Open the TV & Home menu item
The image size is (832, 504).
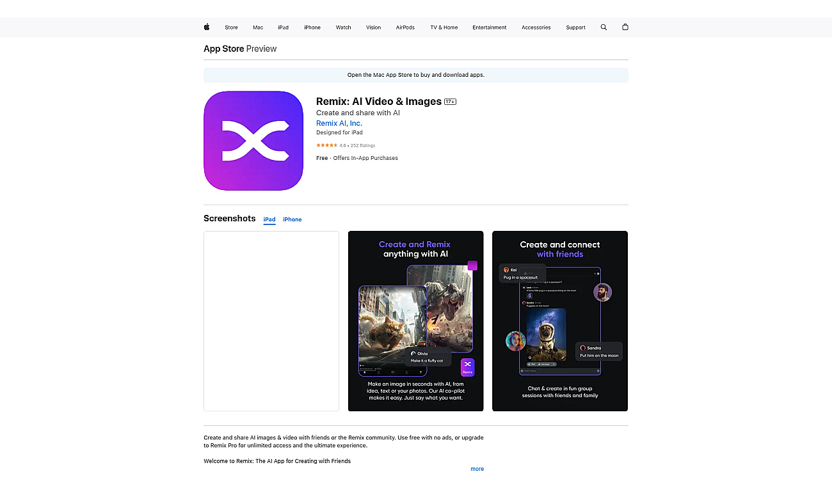click(x=444, y=28)
